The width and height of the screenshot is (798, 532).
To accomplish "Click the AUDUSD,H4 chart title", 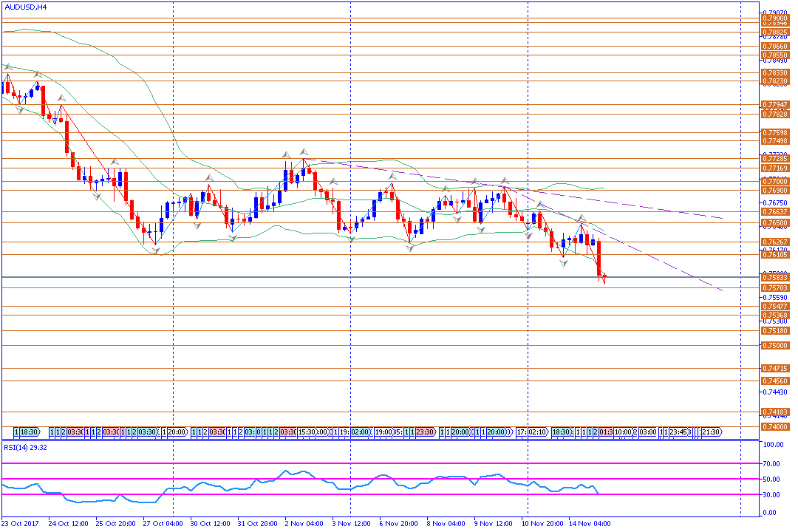I will (25, 7).
